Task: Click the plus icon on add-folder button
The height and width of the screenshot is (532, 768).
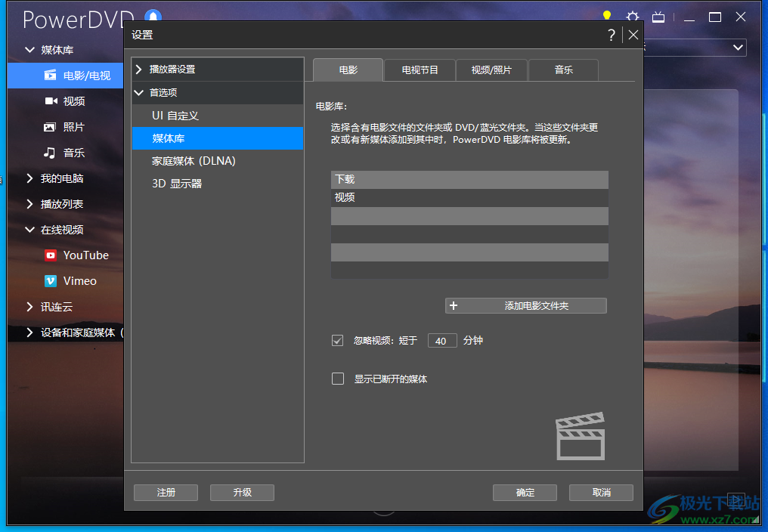Action: (x=454, y=306)
